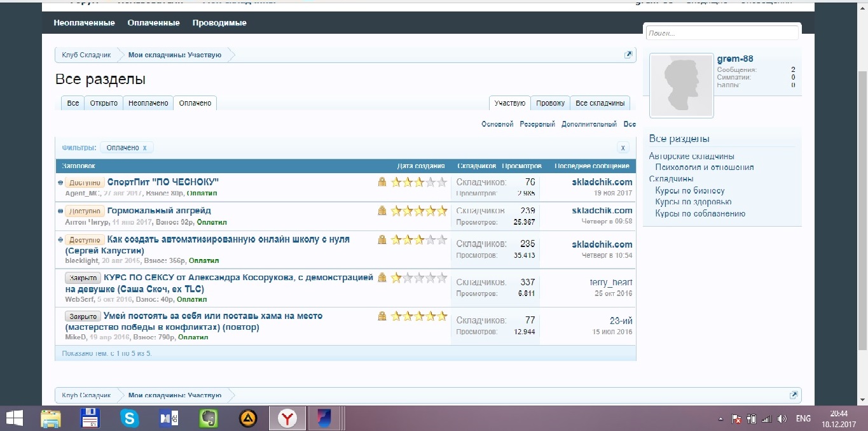The image size is (868, 431).
Task: Switch to the Провожу tab
Action: [550, 103]
